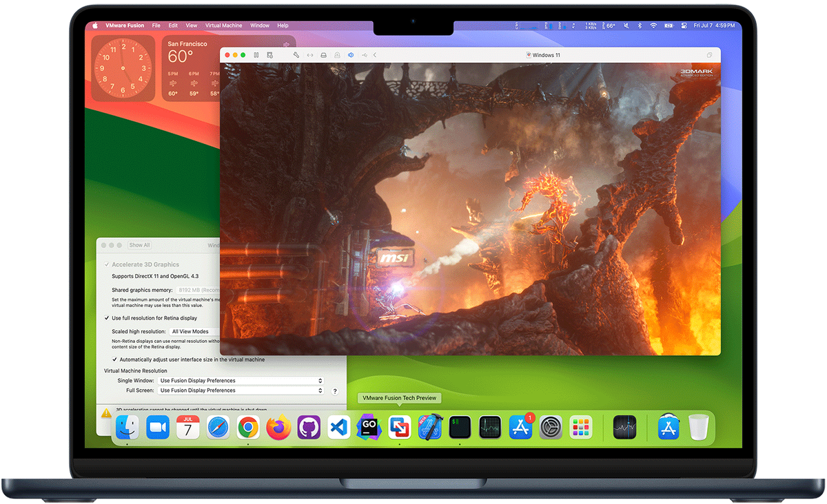Open GoLand from the Dock

[x=369, y=428]
